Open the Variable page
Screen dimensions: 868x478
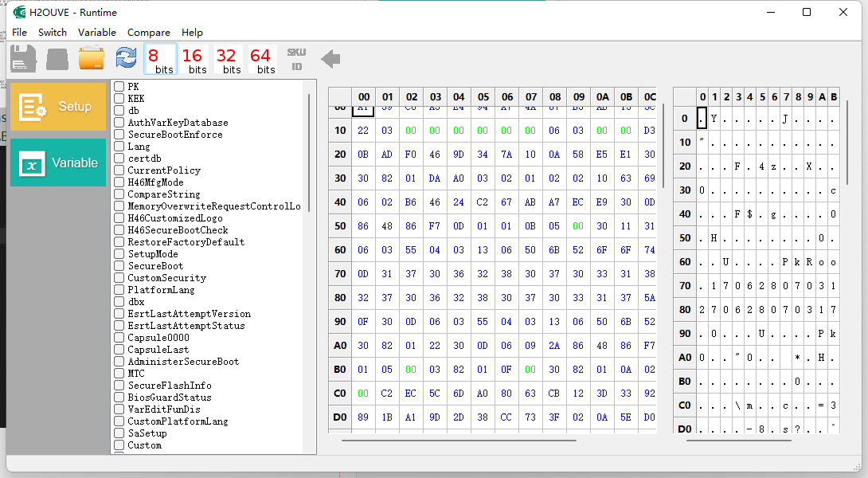(x=58, y=163)
